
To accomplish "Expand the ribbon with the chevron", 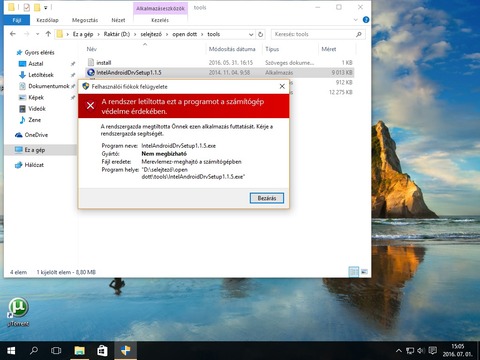I will tap(355, 20).
